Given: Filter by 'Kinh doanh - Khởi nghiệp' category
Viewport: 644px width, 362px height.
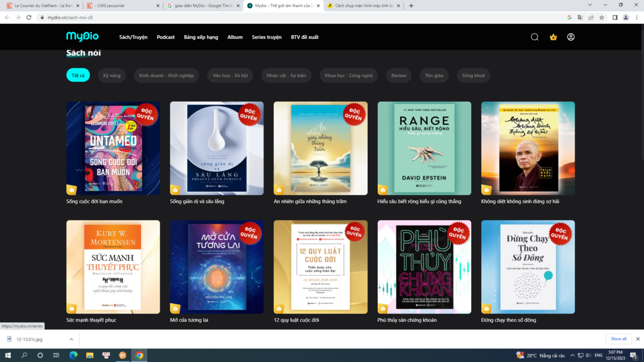Looking at the screenshot, I should click(x=167, y=75).
